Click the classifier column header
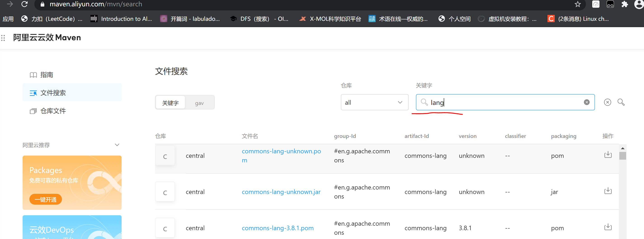 515,136
